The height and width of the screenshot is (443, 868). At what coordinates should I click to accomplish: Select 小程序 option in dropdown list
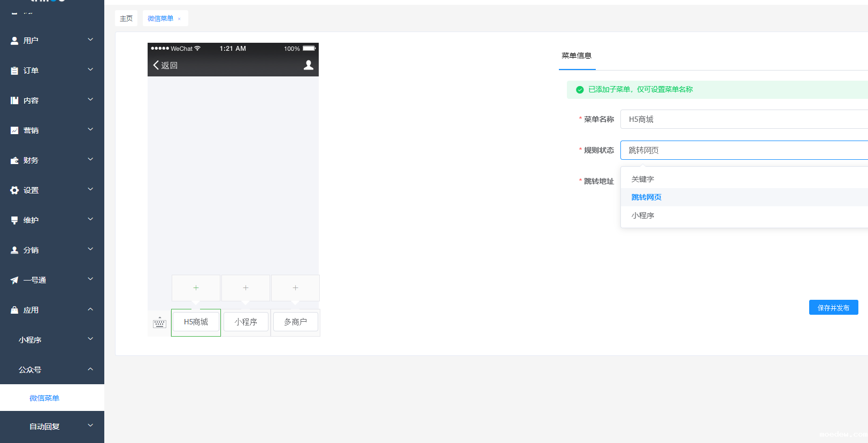643,215
